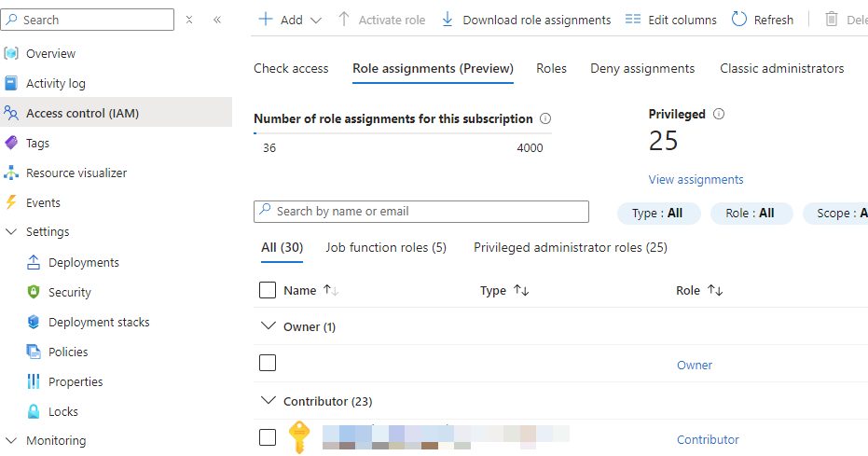Click the Policies document icon
Viewport: 868px width, 456px height.
[x=34, y=352]
